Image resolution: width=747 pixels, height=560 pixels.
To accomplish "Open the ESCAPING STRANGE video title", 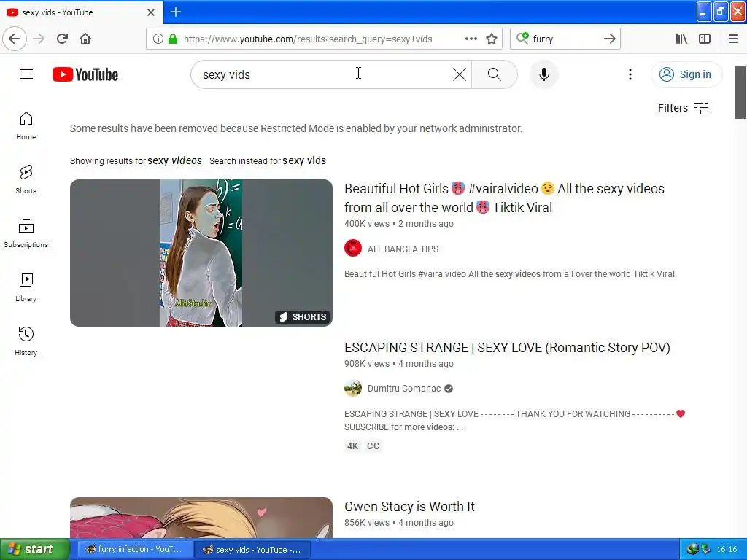I will [x=507, y=348].
